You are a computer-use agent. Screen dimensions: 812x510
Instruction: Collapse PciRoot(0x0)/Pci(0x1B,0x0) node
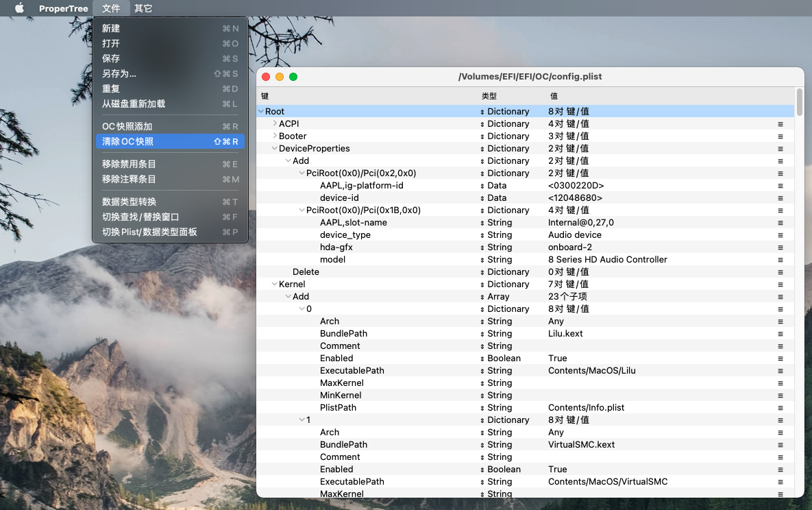tap(302, 210)
